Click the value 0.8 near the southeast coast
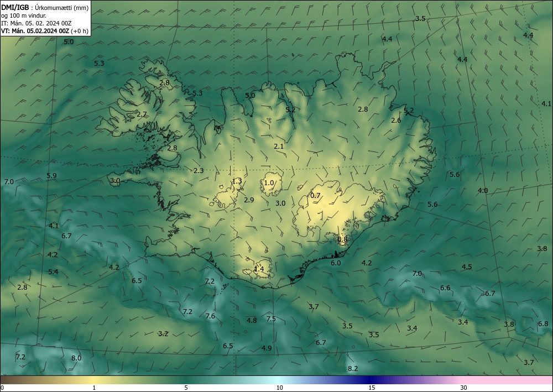The image size is (553, 392). [342, 239]
